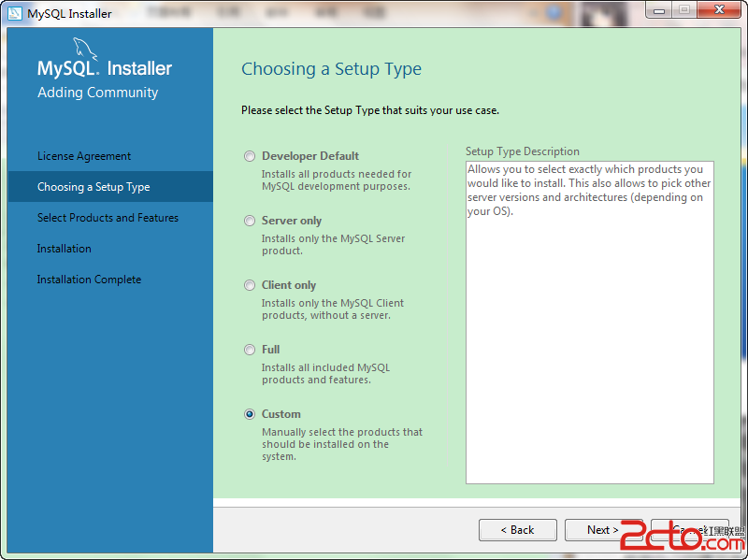Select the Full setup type option
The height and width of the screenshot is (560, 748).
point(250,350)
